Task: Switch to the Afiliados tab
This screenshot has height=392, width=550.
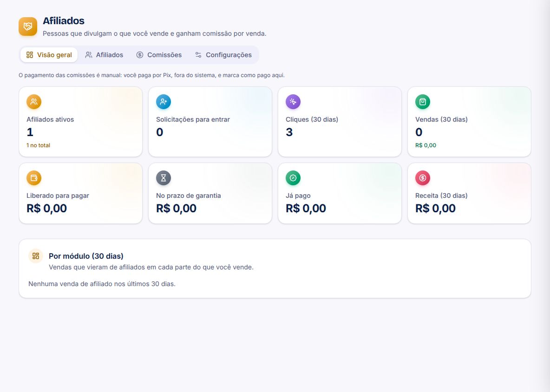Action: [104, 55]
